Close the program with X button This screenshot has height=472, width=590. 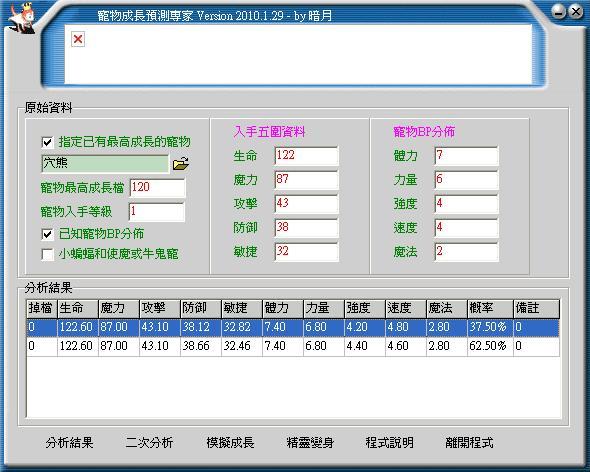(x=576, y=12)
